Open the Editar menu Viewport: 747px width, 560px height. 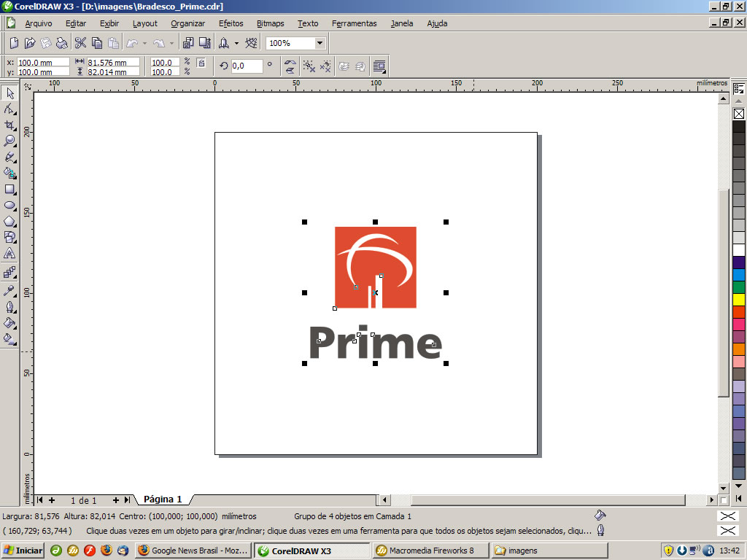76,23
